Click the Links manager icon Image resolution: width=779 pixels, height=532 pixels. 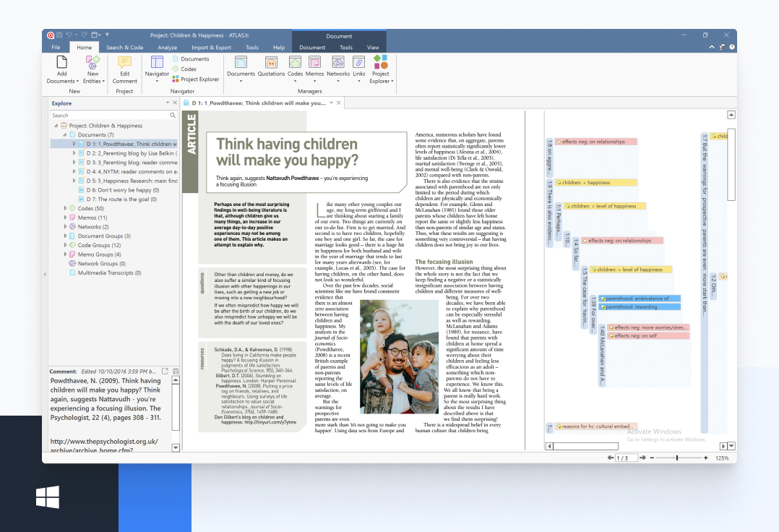point(359,64)
